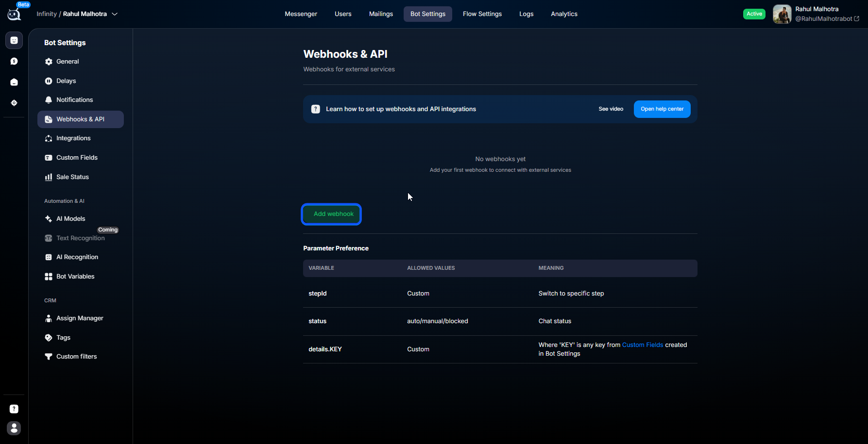Click the Add webhook button
The width and height of the screenshot is (868, 444).
coord(331,214)
